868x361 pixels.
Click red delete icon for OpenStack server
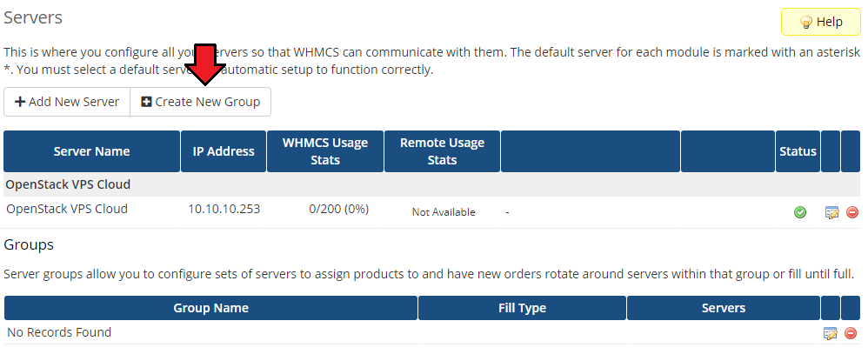[851, 212]
